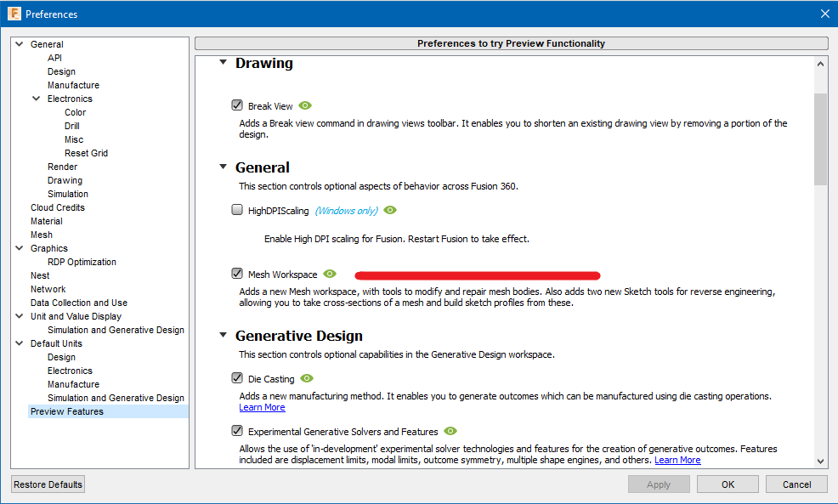This screenshot has width=838, height=504.
Task: Click the Fusion 360 app icon in title bar
Action: tap(14, 14)
